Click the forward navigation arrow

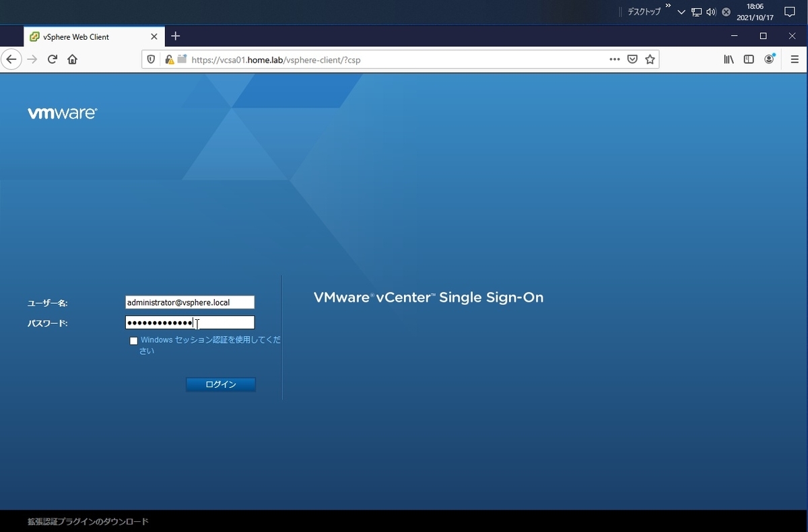point(32,59)
